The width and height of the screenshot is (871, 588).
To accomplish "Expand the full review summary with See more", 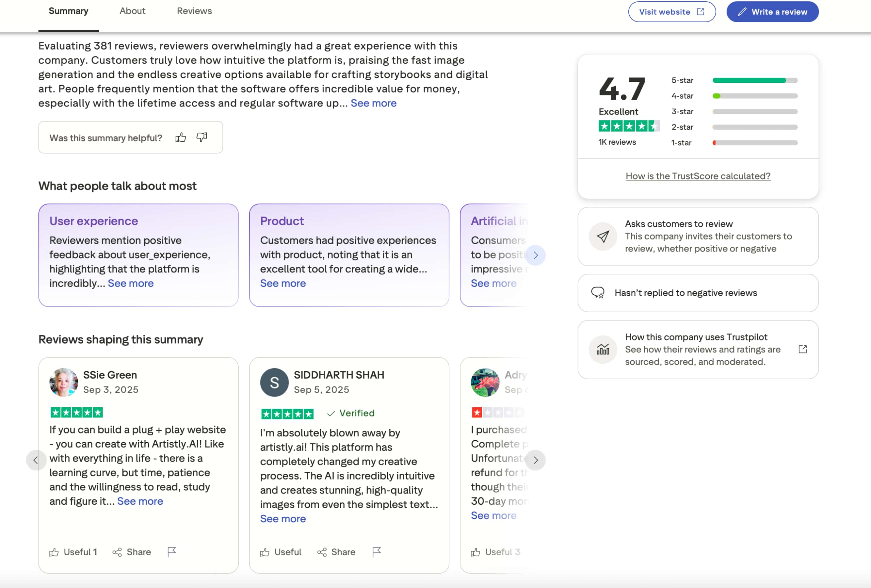I will click(373, 103).
